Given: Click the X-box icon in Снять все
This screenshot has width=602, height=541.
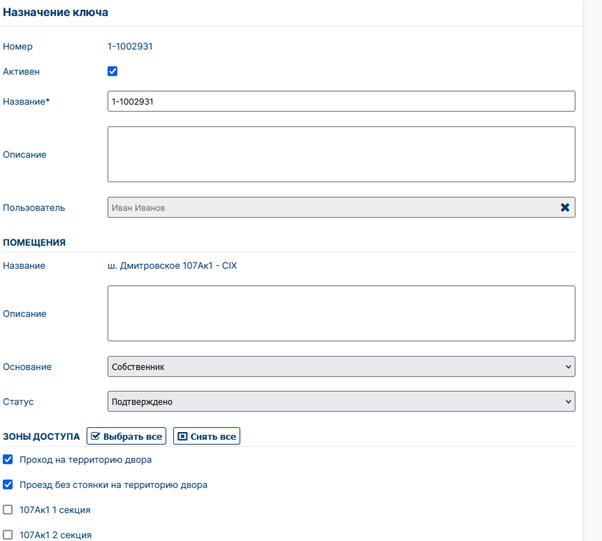Looking at the screenshot, I should coord(182,437).
